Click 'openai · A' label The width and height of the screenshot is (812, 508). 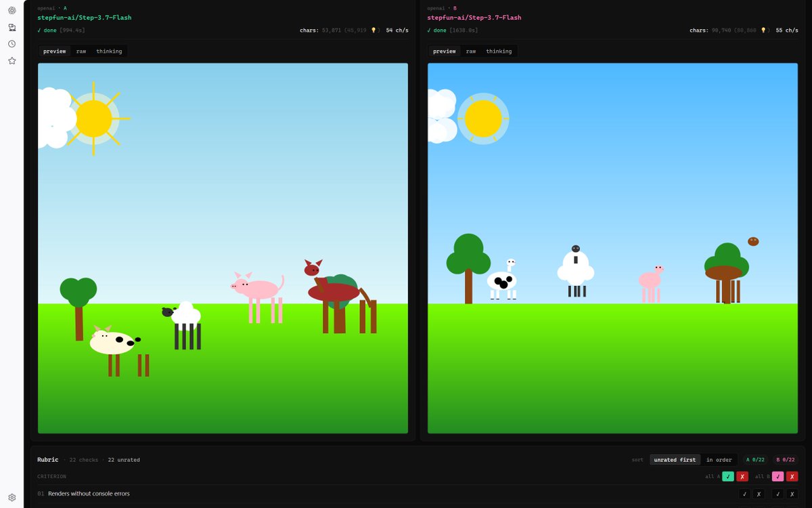click(x=52, y=8)
